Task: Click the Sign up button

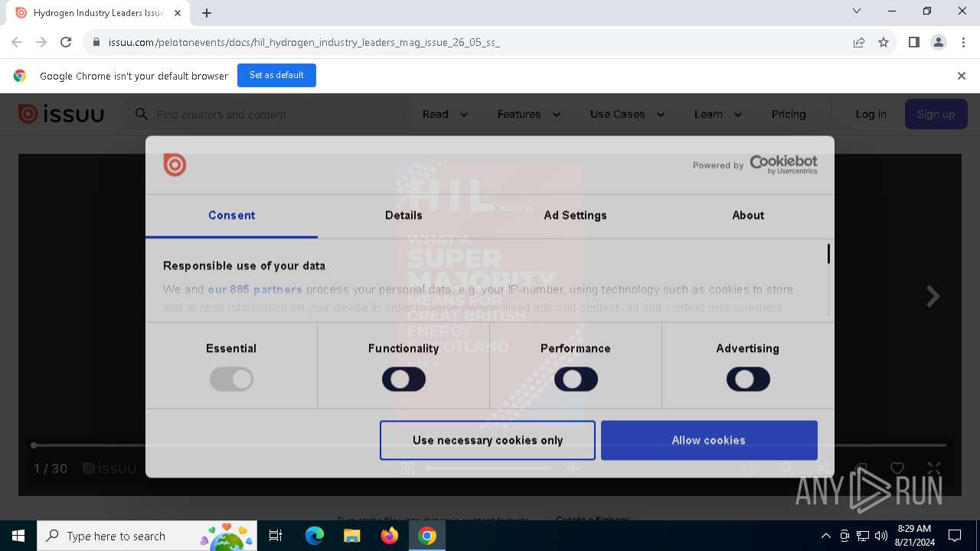Action: [936, 114]
